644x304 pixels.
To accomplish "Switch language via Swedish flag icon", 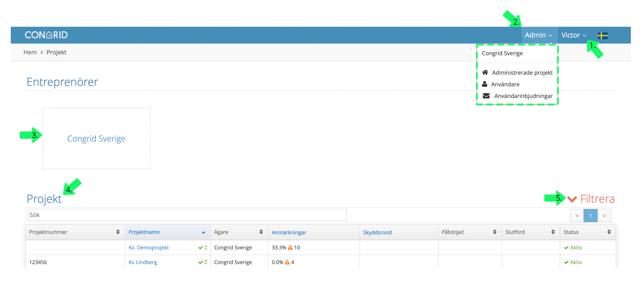I will (x=603, y=36).
